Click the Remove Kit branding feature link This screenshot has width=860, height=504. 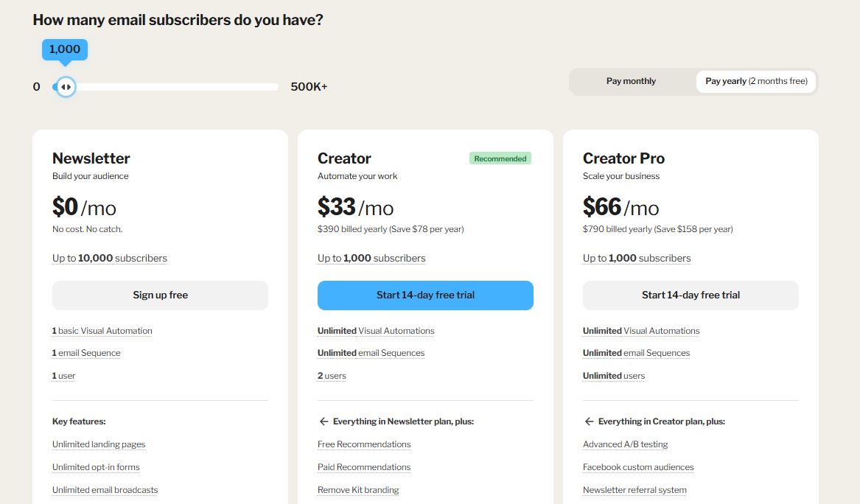point(358,490)
